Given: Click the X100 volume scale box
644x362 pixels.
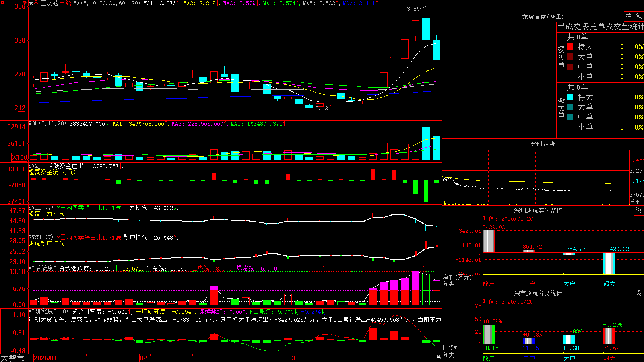Looking at the screenshot, I should [x=20, y=157].
